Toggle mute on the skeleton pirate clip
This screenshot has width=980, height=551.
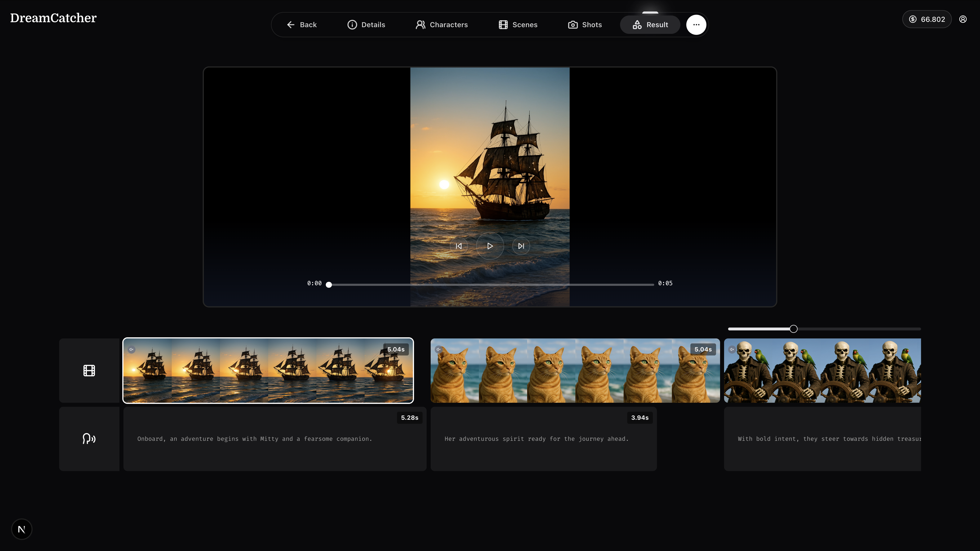point(732,350)
